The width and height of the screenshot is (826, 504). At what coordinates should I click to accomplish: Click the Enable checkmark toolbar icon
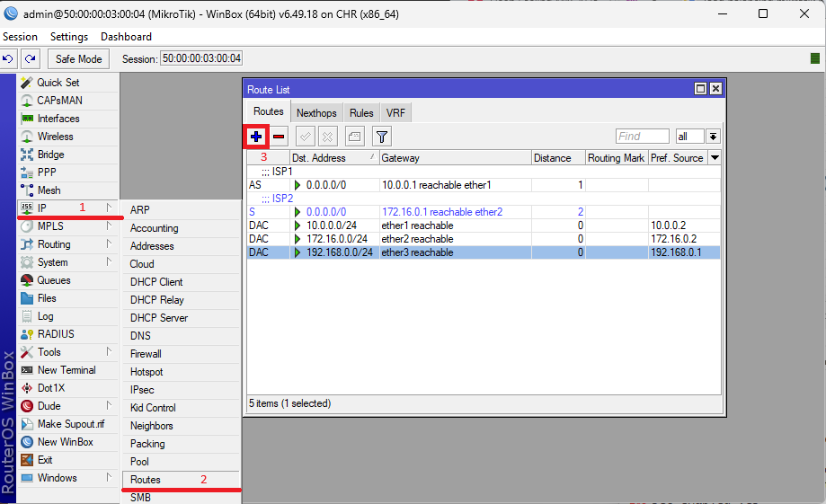[x=306, y=137]
